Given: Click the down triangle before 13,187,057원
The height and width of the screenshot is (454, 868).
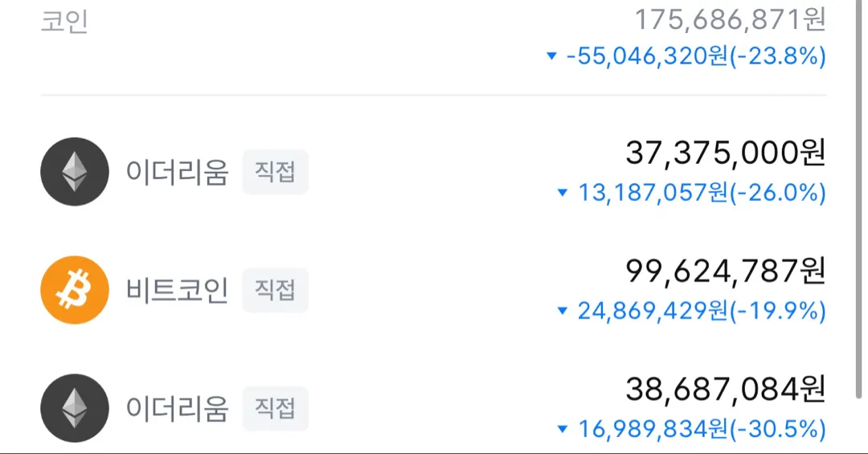Looking at the screenshot, I should coord(563,193).
